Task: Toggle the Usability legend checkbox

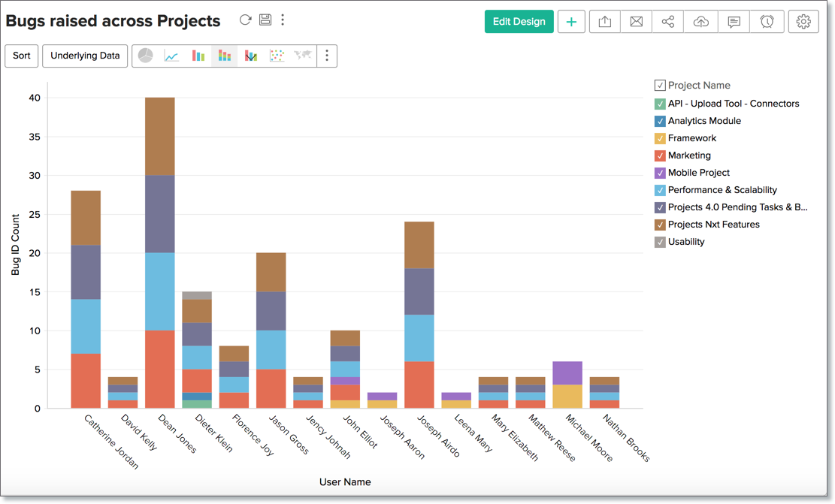Action: pyautogui.click(x=660, y=242)
